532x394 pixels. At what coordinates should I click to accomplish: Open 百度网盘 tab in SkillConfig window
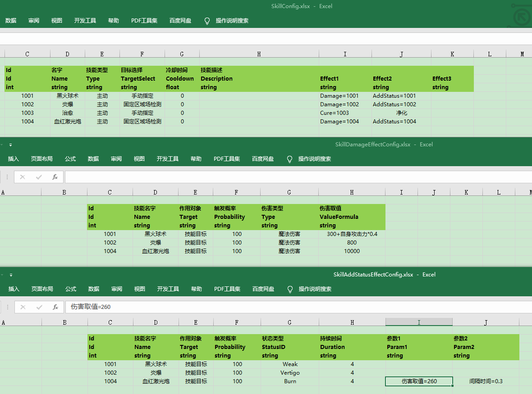180,21
